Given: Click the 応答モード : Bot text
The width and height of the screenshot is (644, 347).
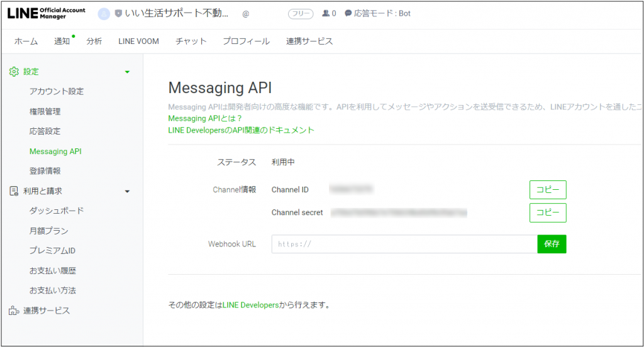Looking at the screenshot, I should 382,14.
